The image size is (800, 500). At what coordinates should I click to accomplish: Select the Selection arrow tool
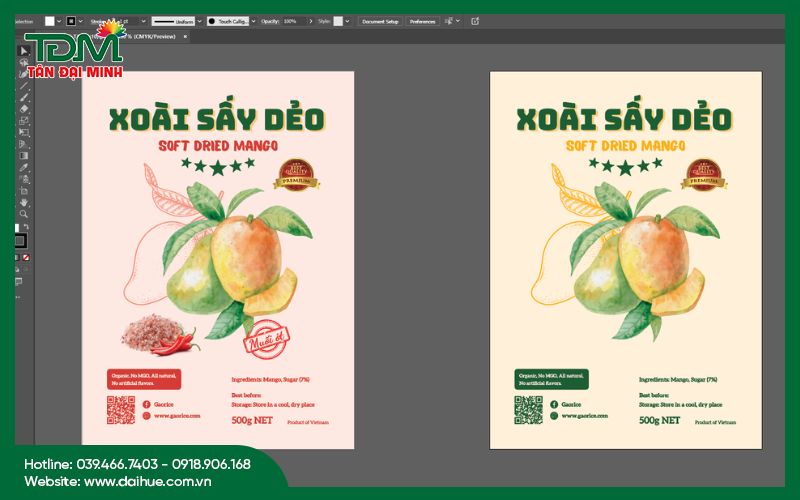coord(23,51)
